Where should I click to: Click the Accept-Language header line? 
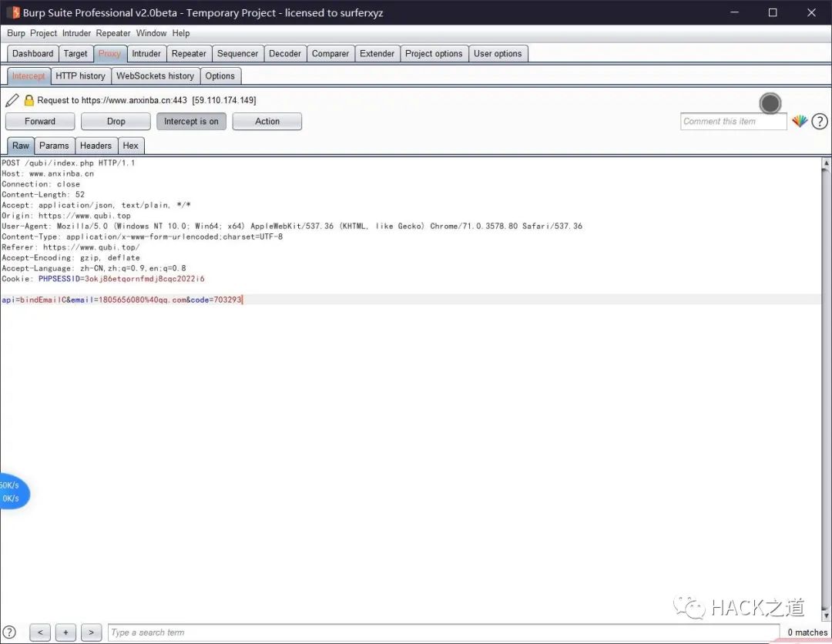pyautogui.click(x=94, y=268)
